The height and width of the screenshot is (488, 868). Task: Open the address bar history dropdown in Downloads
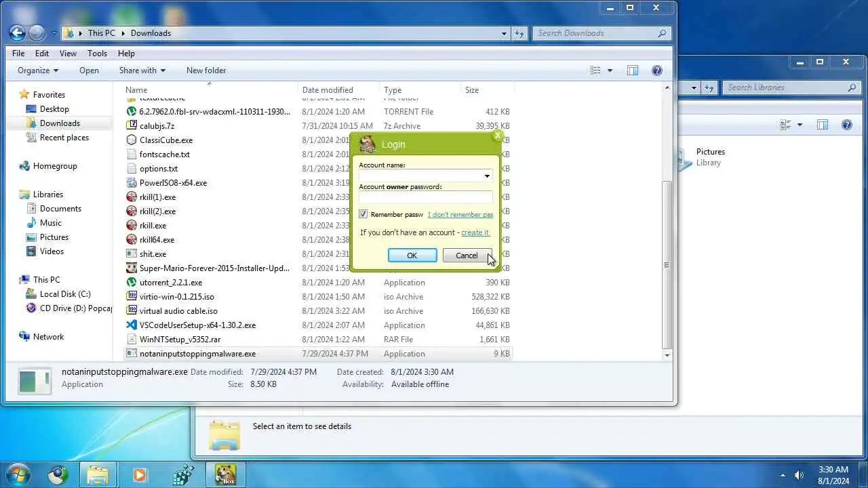[504, 33]
